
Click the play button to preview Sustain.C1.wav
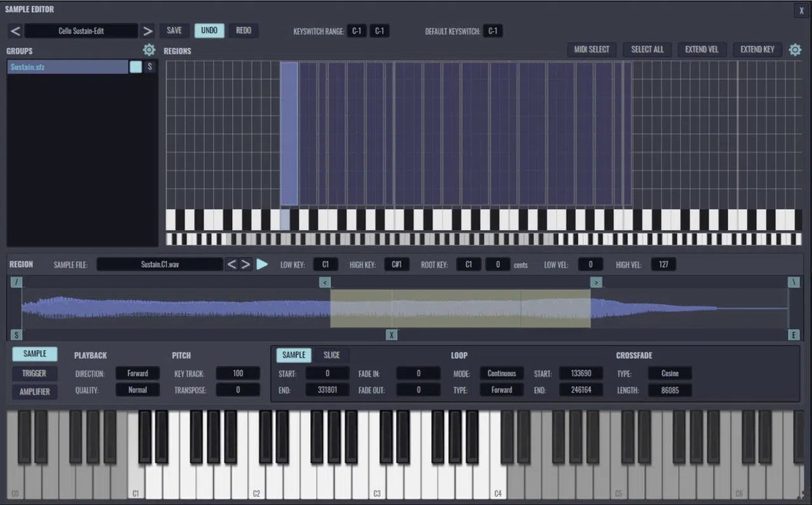(x=263, y=264)
